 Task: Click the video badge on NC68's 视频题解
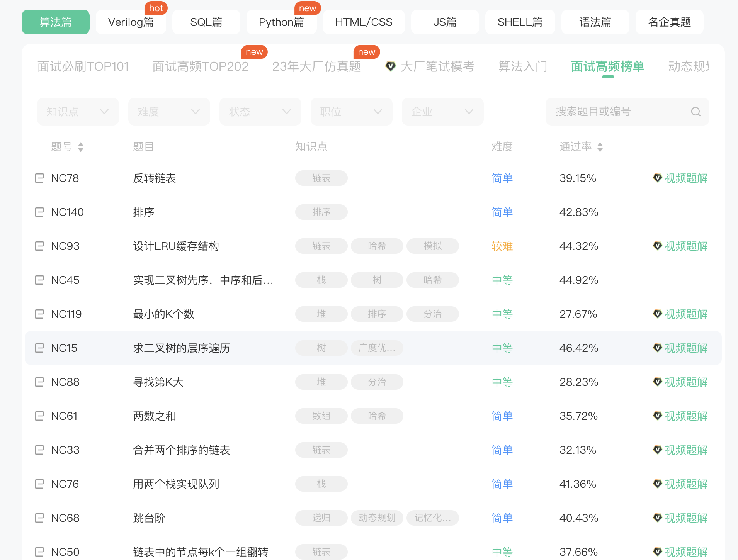657,518
